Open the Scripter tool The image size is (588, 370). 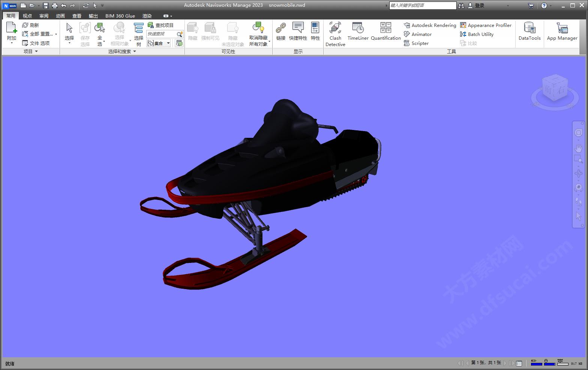coord(416,43)
